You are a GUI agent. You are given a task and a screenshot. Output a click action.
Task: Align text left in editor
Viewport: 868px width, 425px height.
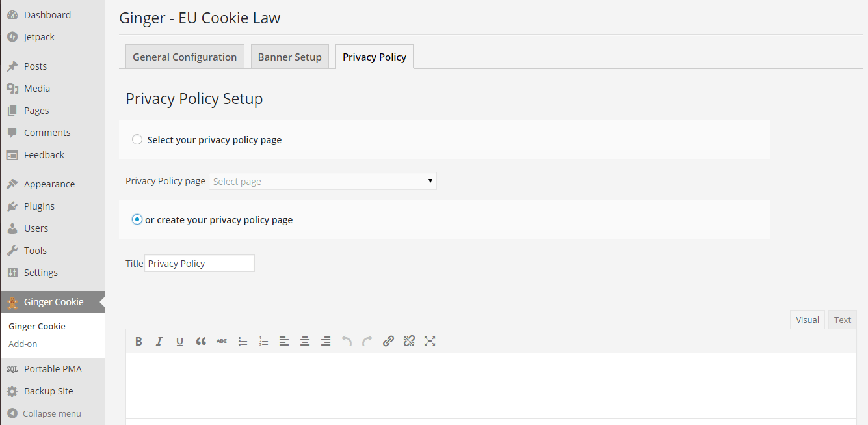[x=284, y=341]
